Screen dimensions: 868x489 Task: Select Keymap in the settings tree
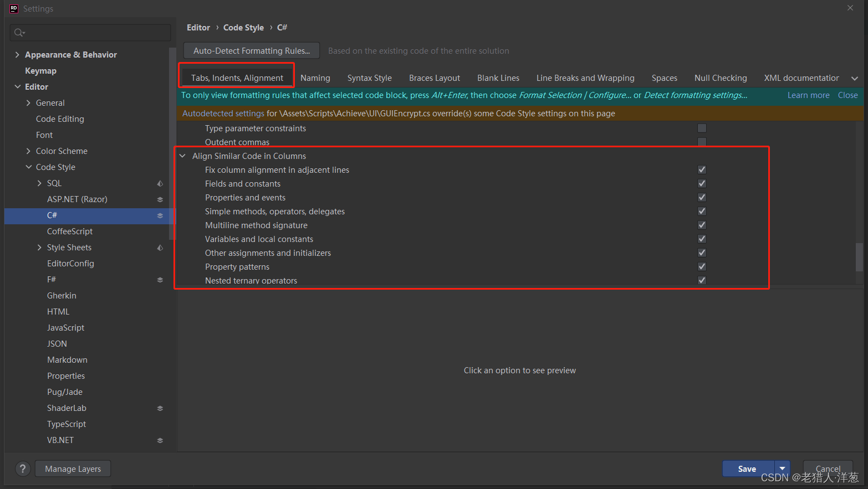40,71
